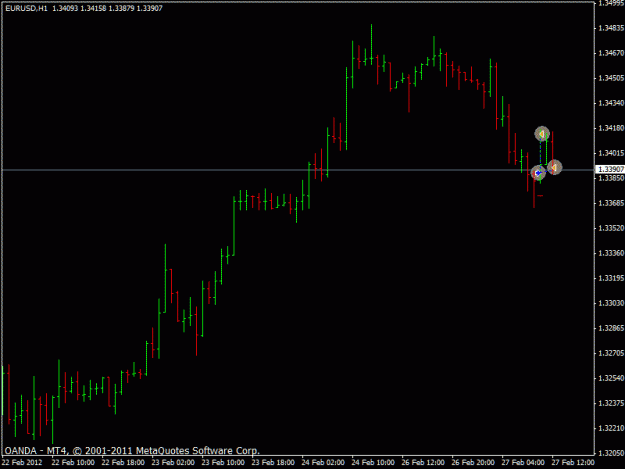Screen dimensions: 625x469
Task: Click the 1.34340 price axis label
Action: pyautogui.click(x=611, y=103)
